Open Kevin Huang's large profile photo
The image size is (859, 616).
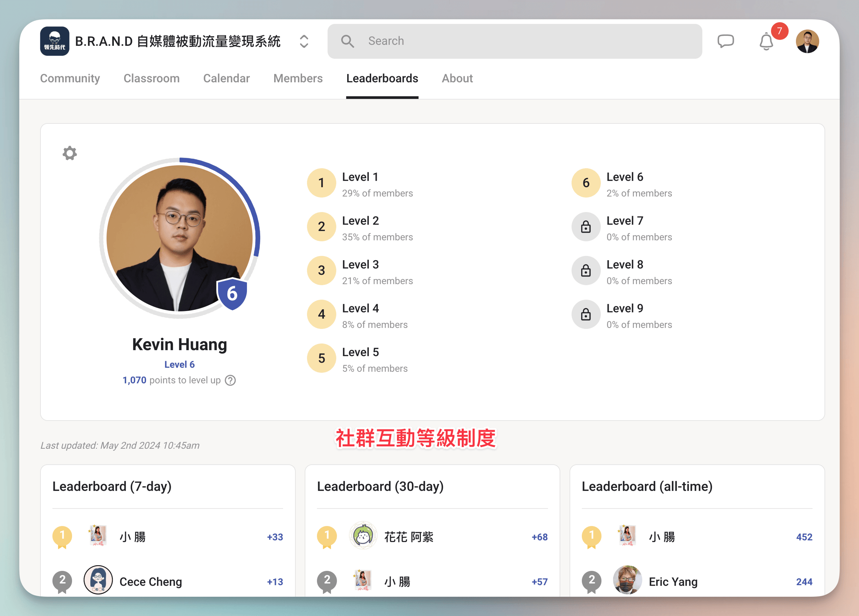(180, 238)
